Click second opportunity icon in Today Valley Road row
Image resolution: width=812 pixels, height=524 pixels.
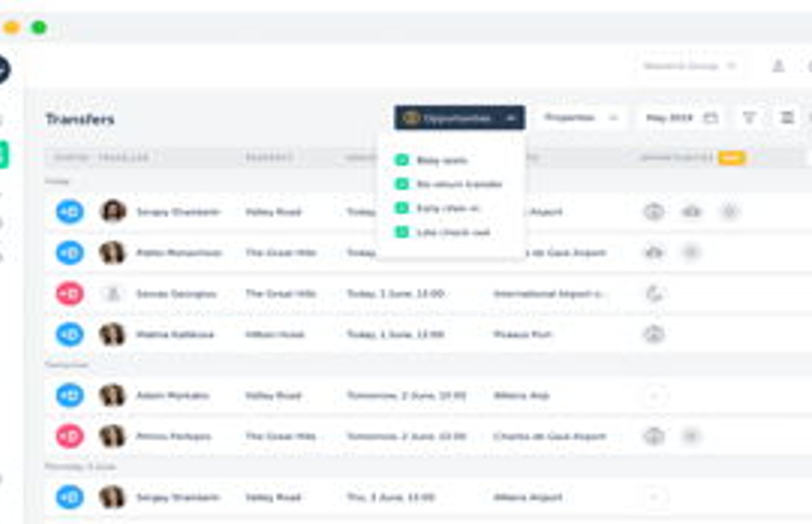(691, 212)
